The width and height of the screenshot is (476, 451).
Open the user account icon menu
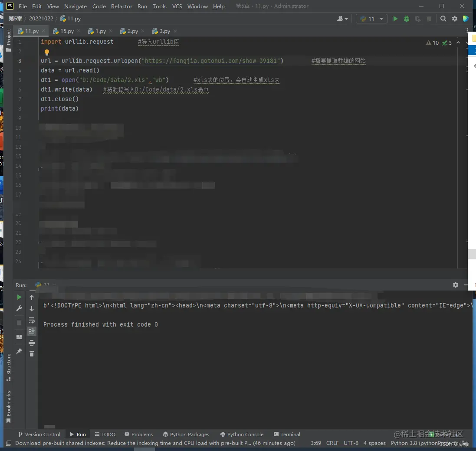pyautogui.click(x=342, y=19)
